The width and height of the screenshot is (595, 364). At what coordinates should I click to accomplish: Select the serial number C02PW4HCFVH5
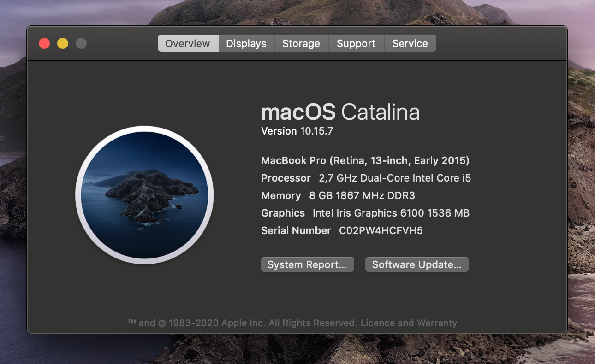pyautogui.click(x=381, y=230)
